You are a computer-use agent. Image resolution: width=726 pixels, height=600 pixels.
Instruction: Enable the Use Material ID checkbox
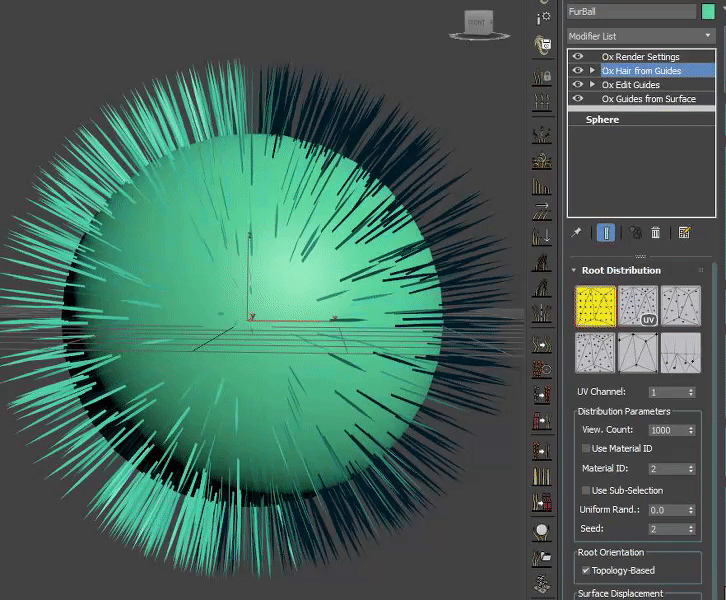[586, 449]
